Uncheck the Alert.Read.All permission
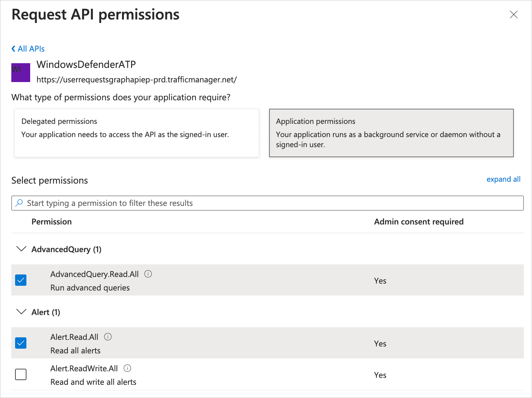 pyautogui.click(x=20, y=343)
